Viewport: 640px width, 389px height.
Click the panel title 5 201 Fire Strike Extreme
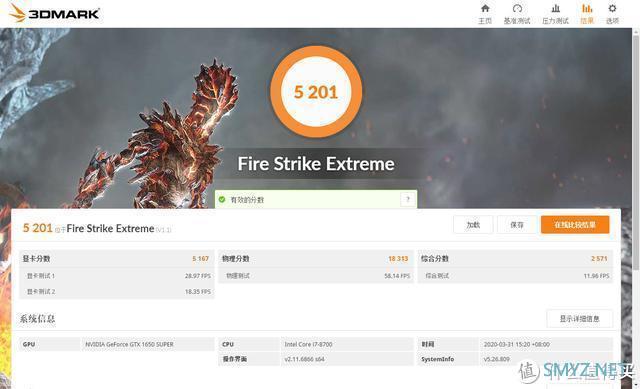(x=97, y=228)
